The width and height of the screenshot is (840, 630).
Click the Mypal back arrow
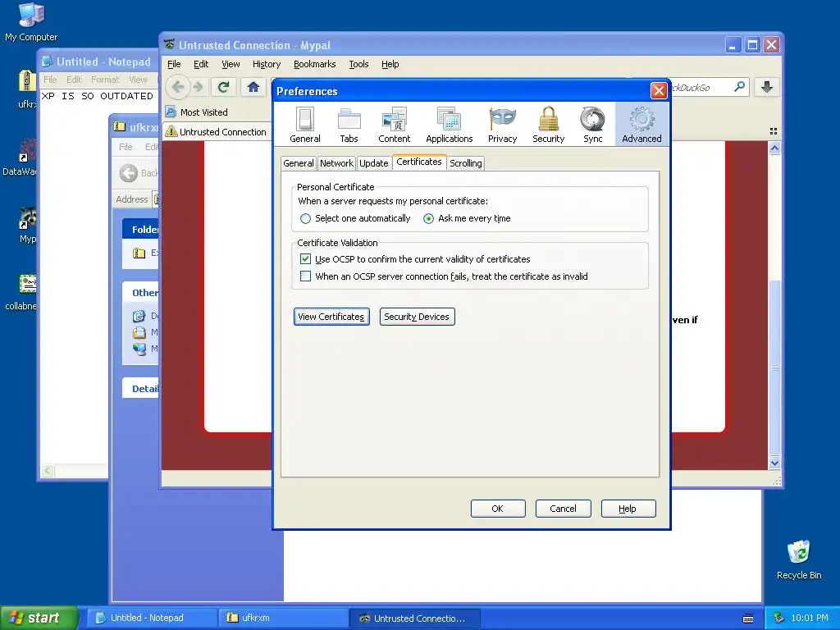tap(178, 87)
